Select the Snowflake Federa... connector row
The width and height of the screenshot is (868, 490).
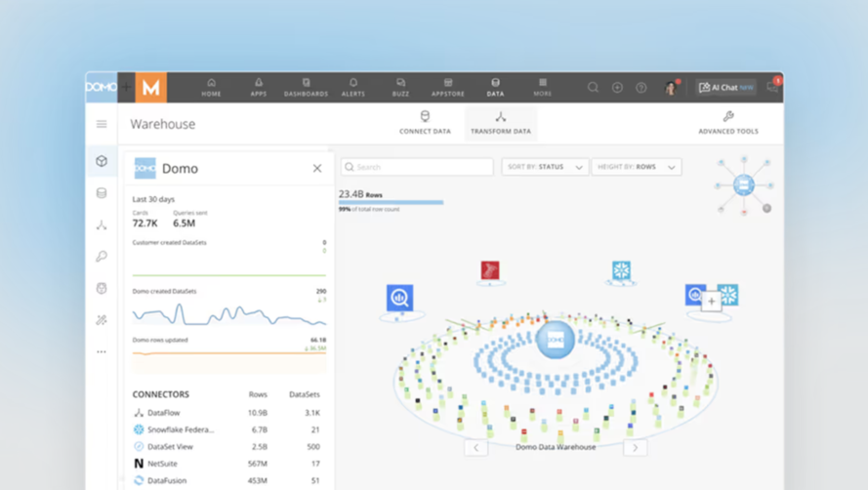tap(227, 429)
